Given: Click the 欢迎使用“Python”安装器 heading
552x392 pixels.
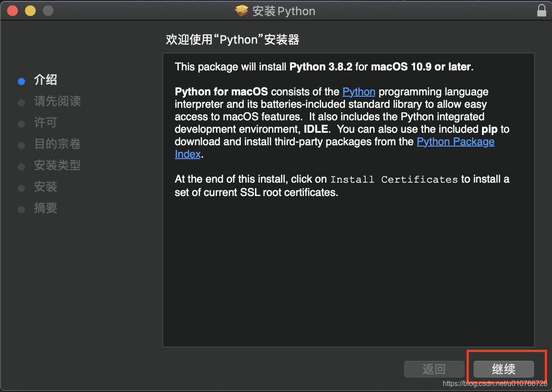Looking at the screenshot, I should click(x=232, y=40).
